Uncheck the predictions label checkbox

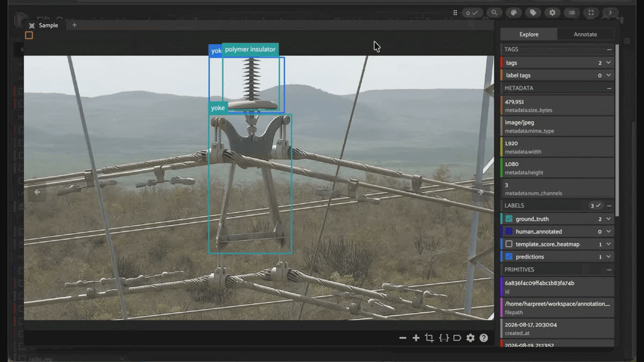click(509, 257)
